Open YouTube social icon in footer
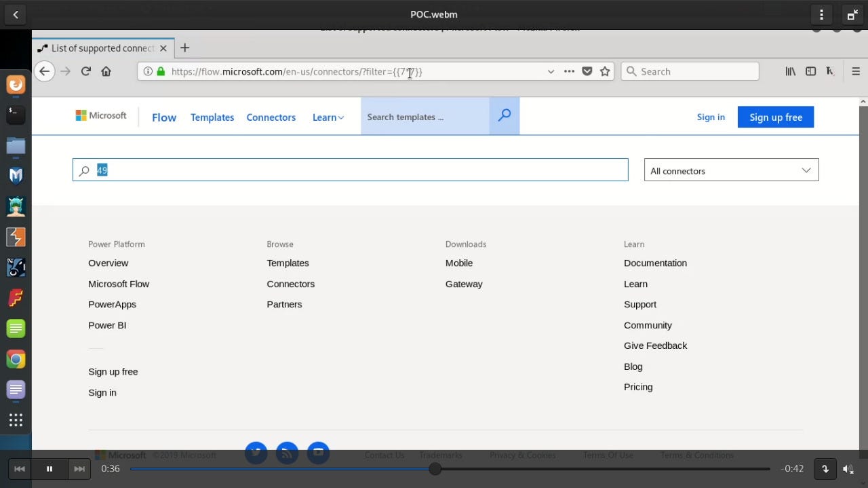 click(x=318, y=453)
